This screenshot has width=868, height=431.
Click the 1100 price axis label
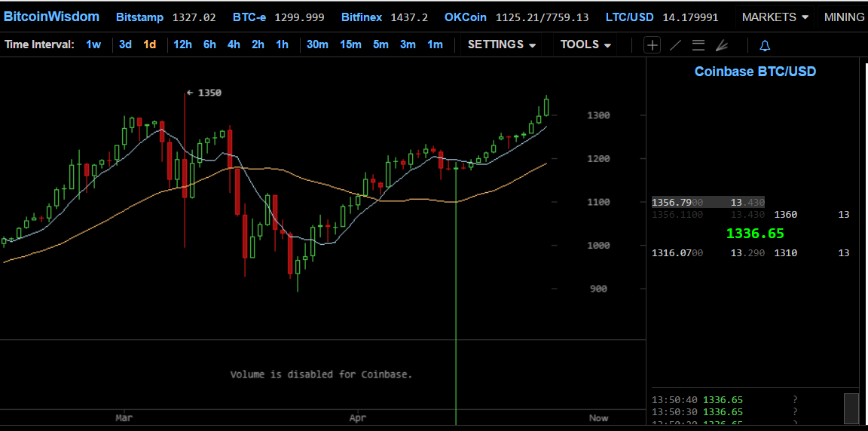[x=598, y=203]
